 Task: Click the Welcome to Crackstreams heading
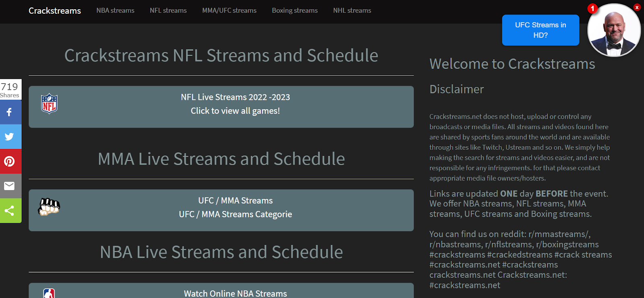[512, 64]
